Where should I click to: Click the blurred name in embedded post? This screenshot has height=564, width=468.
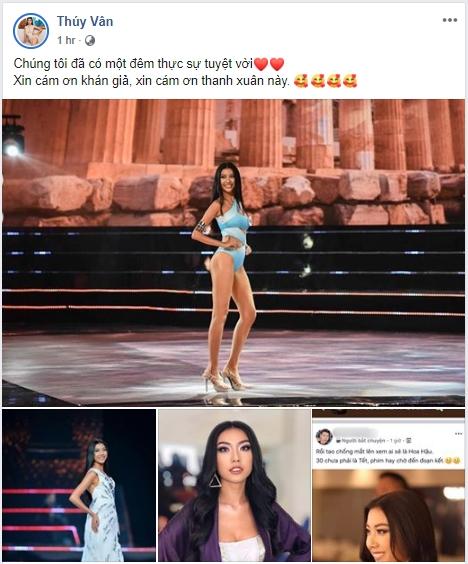(356, 433)
